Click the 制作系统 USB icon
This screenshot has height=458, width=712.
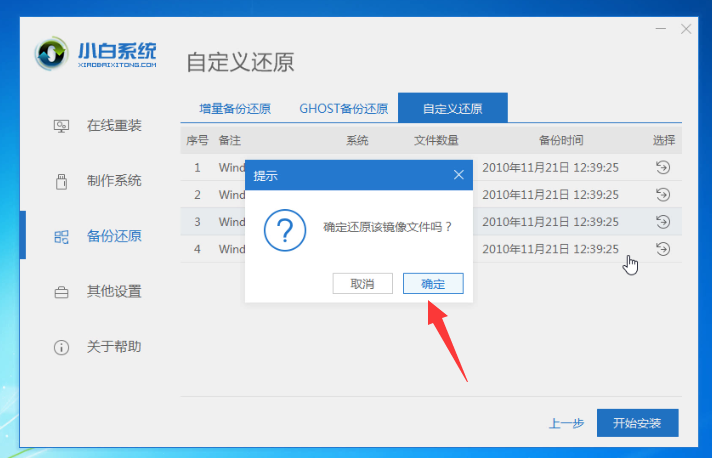(x=61, y=181)
